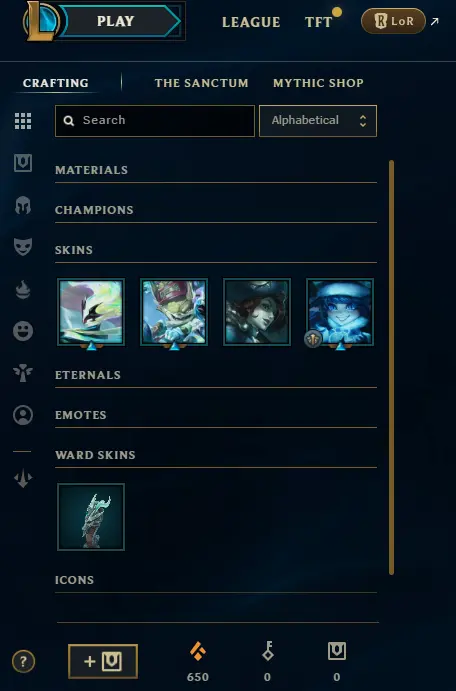Screen dimensions: 456x691
Task: Click the loot list vertical scrollbar
Action: point(391,368)
